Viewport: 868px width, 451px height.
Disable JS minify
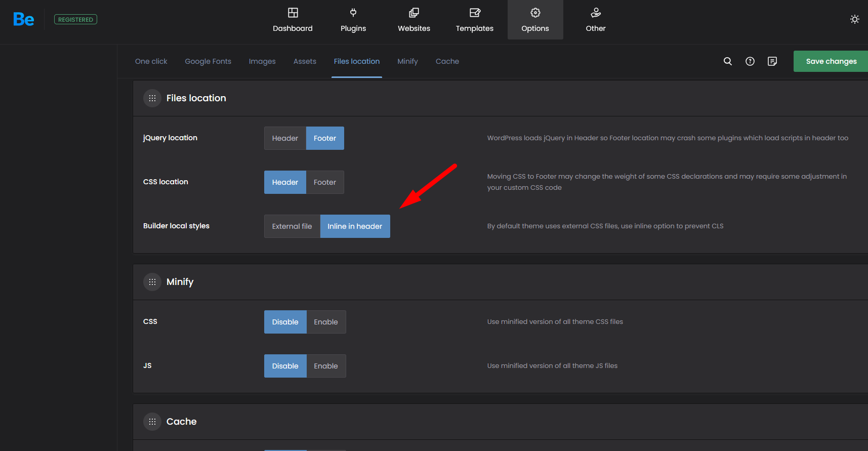coord(285,366)
